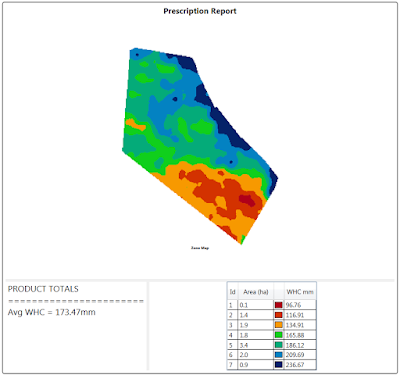400x375 pixels.
Task: Click area cell 2.0 in row 6
Action: tap(256, 355)
